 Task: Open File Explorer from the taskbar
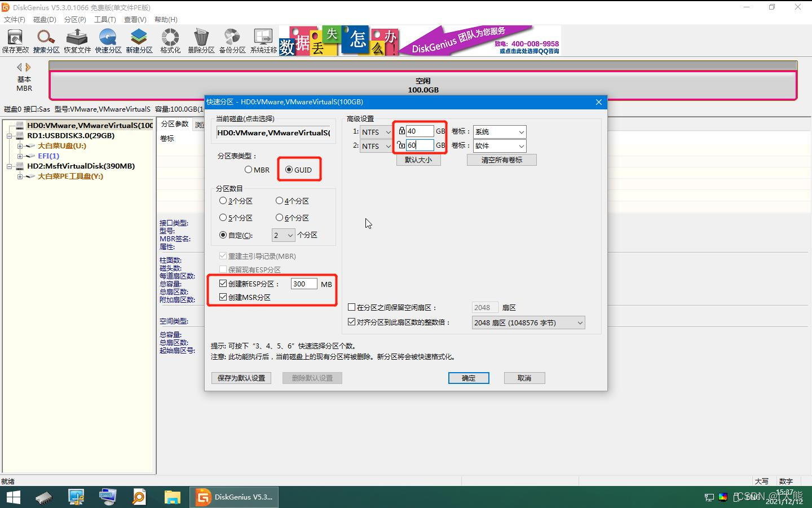pos(172,497)
